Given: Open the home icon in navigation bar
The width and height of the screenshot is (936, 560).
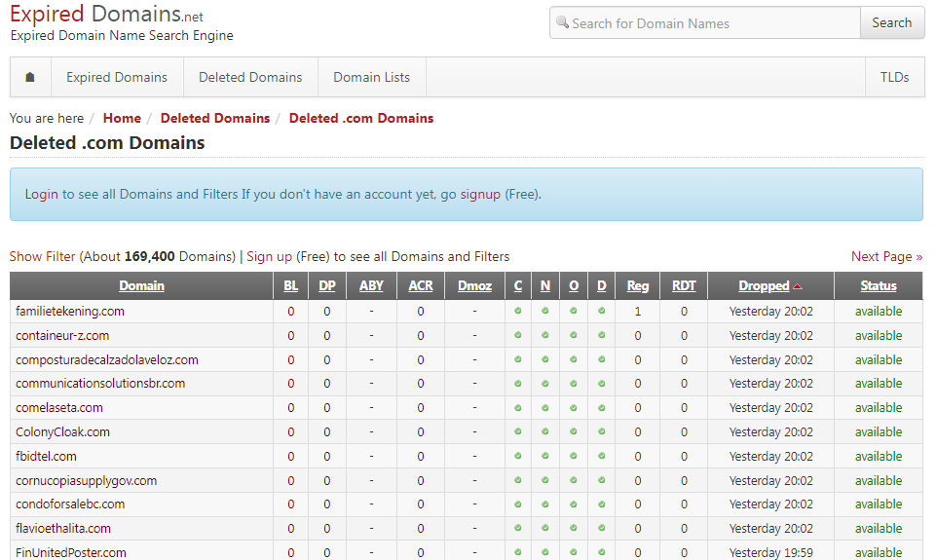Looking at the screenshot, I should point(30,77).
